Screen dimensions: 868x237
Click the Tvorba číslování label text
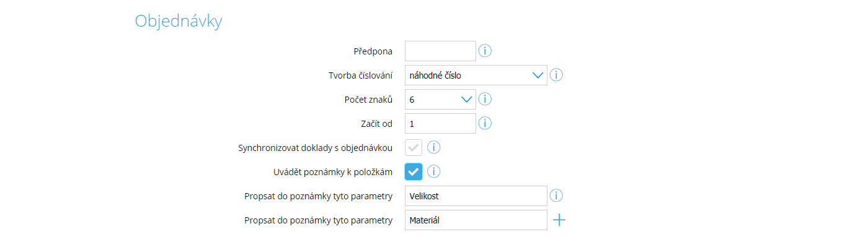(x=360, y=75)
